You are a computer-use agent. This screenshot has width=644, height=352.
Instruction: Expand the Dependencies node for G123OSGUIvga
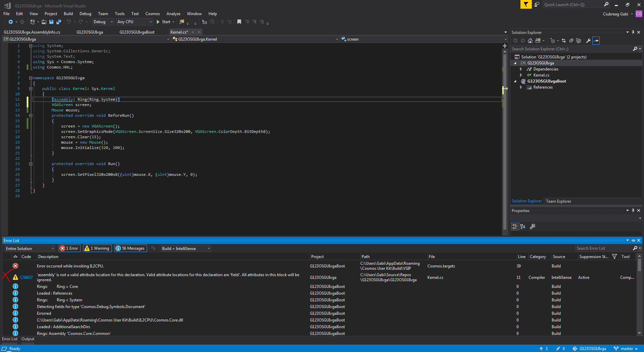[x=521, y=69]
